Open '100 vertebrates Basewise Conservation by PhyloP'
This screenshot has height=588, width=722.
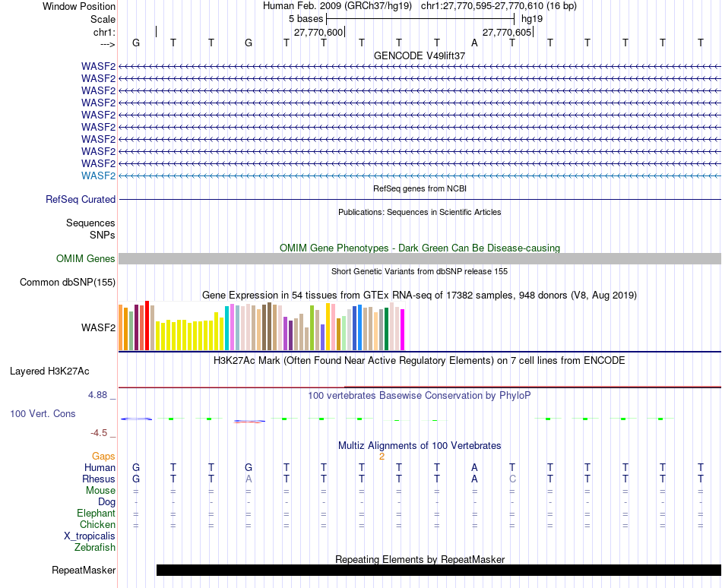coord(420,395)
